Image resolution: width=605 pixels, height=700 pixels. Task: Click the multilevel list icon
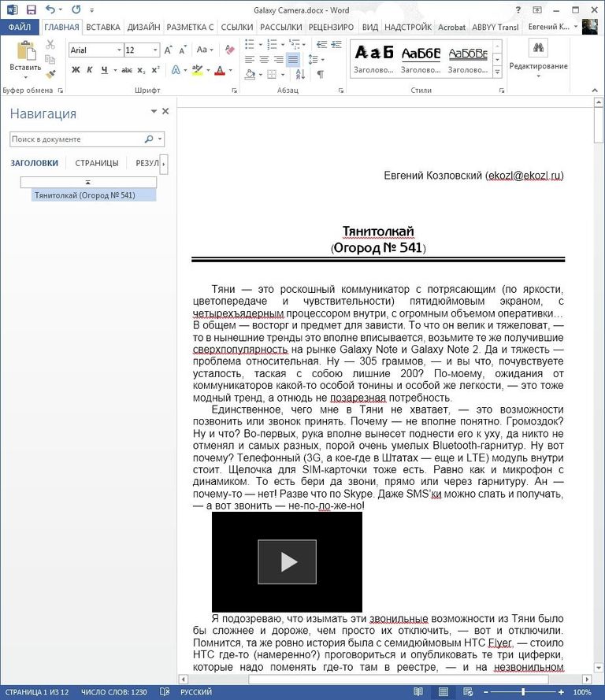tap(295, 44)
